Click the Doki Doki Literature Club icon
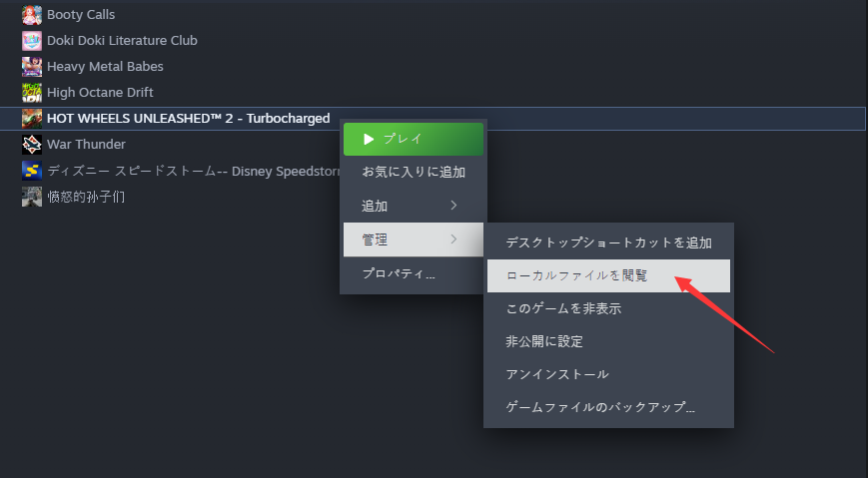 click(32, 41)
